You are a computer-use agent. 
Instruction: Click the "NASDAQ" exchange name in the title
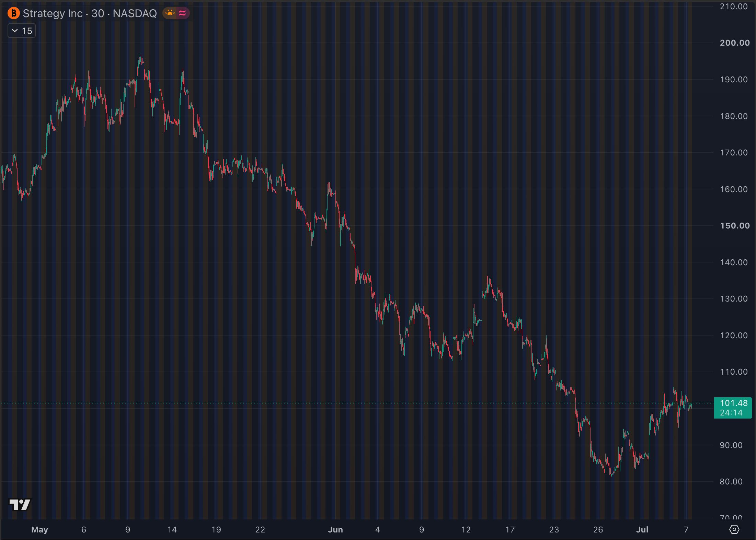coord(135,13)
